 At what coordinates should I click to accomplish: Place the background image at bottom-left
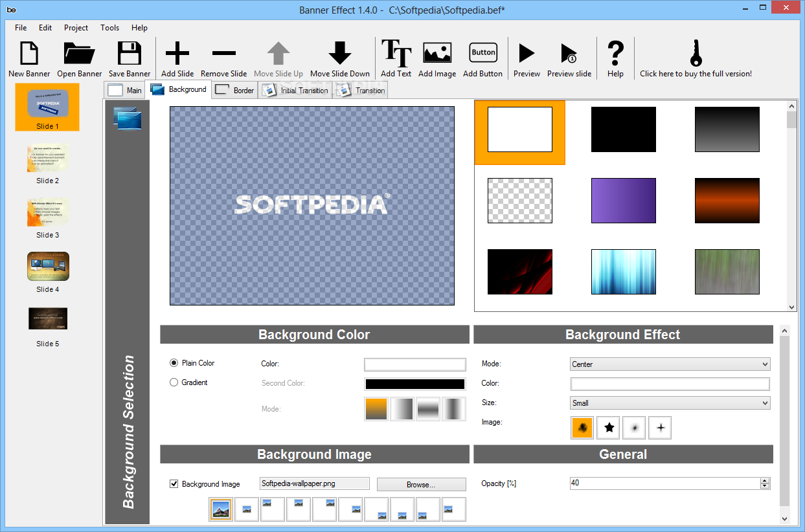coord(428,509)
